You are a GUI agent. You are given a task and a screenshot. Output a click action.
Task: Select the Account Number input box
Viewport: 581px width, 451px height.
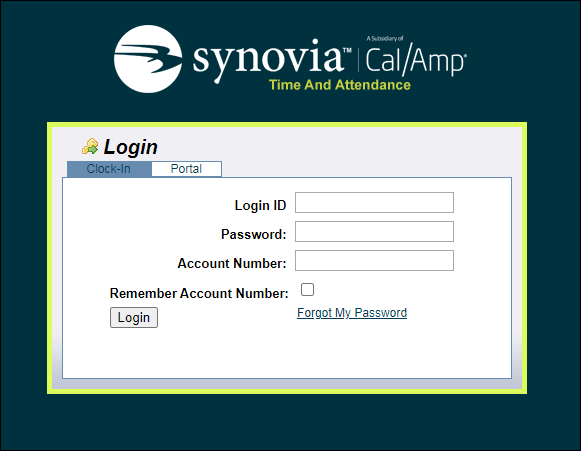coord(374,261)
